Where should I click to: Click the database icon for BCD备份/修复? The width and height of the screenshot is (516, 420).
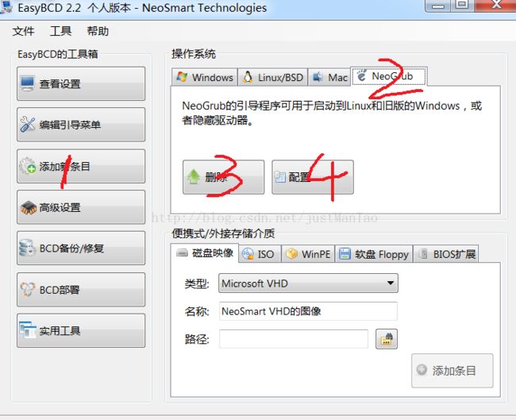pyautogui.click(x=27, y=248)
